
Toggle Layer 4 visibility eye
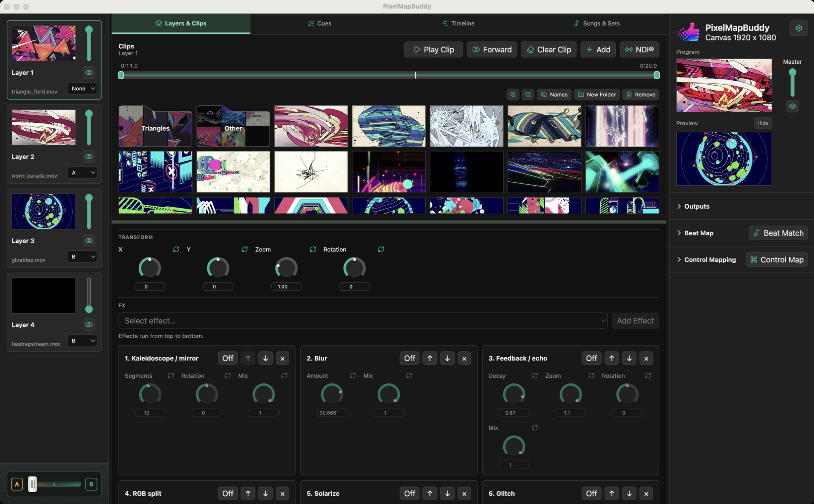point(89,325)
